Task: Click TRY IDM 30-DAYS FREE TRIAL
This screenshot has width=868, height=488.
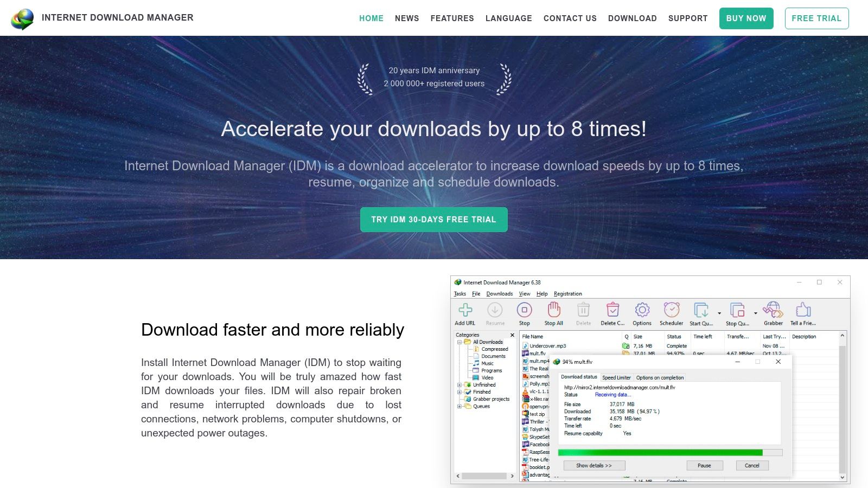Action: [434, 220]
